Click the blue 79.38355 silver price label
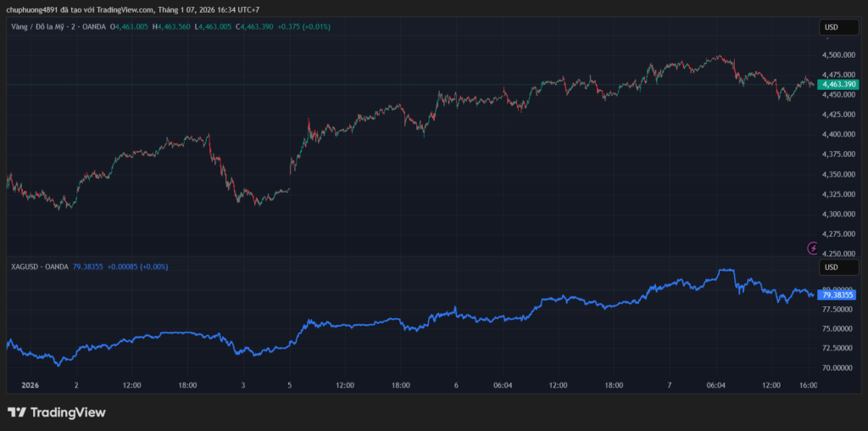 [x=838, y=295]
